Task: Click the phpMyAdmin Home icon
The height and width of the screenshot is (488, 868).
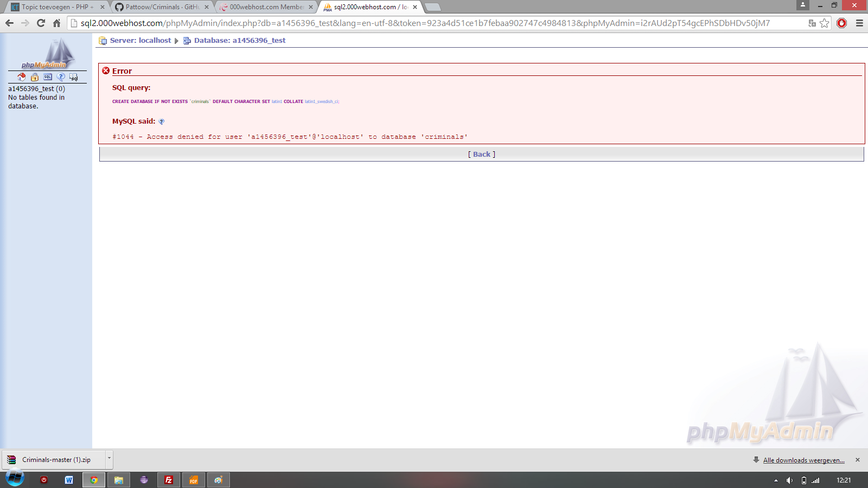Action: (x=21, y=77)
